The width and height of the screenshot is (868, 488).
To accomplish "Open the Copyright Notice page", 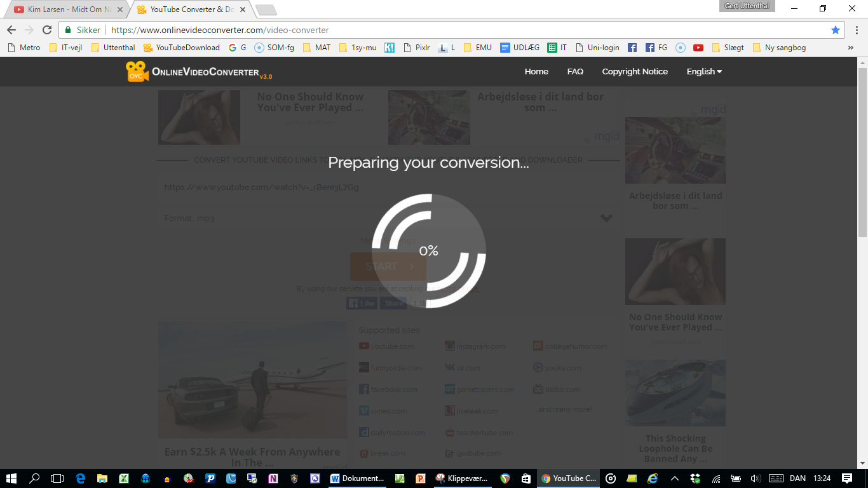I will tap(635, 72).
